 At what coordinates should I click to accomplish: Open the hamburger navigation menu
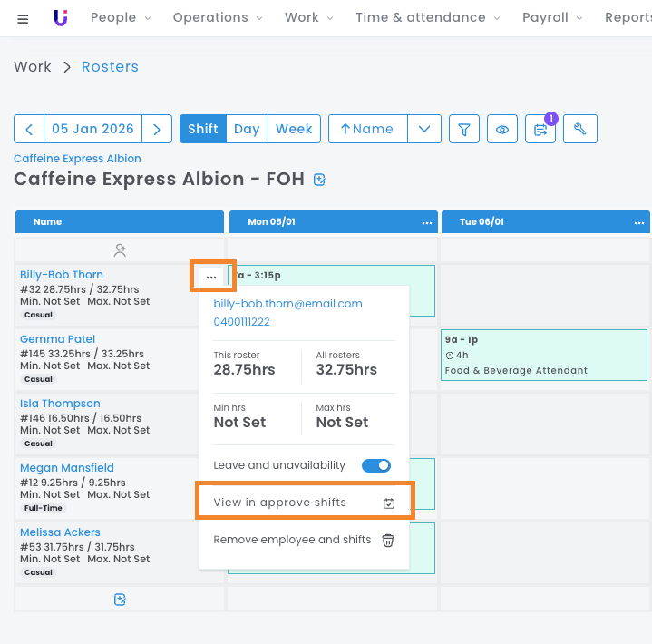point(23,18)
